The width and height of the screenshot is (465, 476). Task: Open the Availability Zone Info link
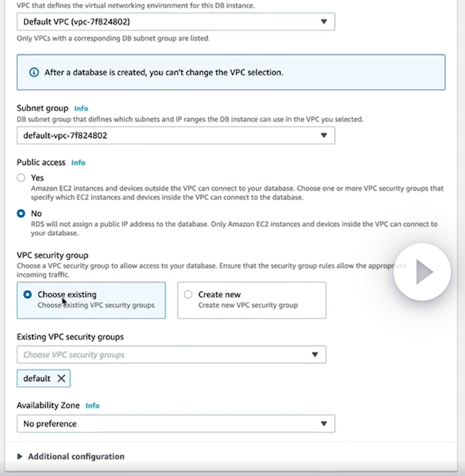92,405
